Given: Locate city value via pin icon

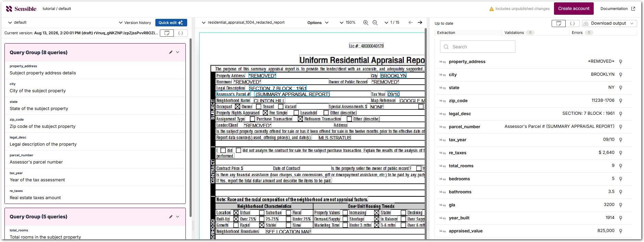Looking at the screenshot, I should pos(621,75).
